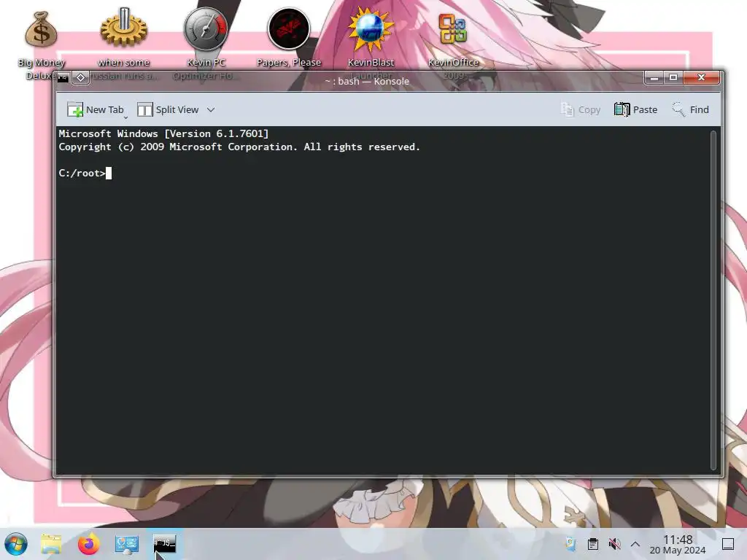The image size is (747, 560).
Task: Minimize the Konsole window
Action: click(654, 77)
